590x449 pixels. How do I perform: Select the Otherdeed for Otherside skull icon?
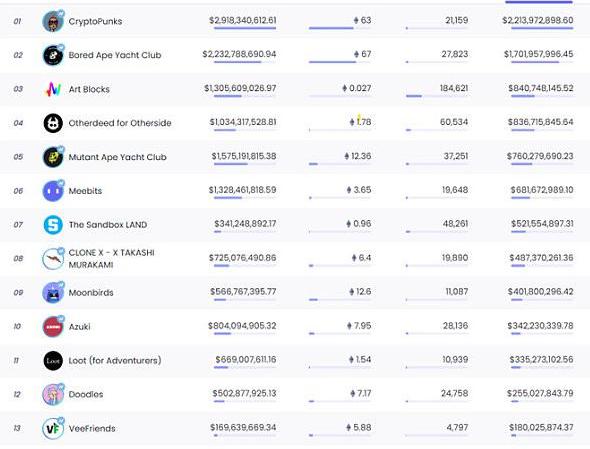53,123
